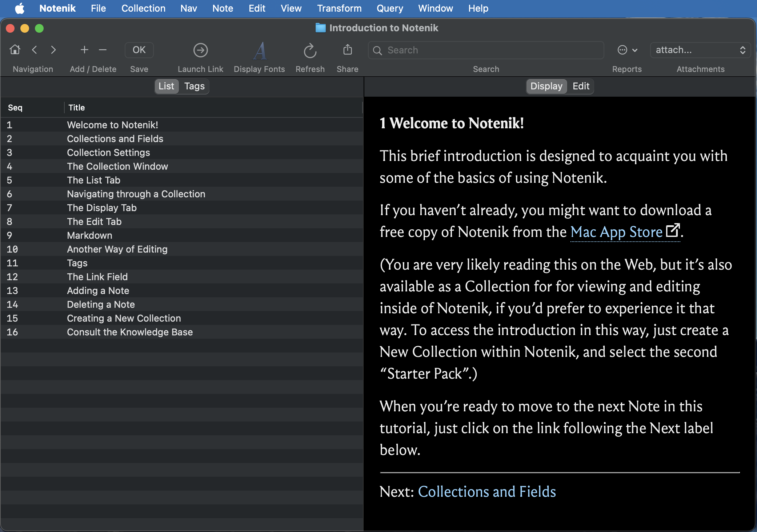Add a new note with the plus icon
The height and width of the screenshot is (532, 757).
pos(84,50)
